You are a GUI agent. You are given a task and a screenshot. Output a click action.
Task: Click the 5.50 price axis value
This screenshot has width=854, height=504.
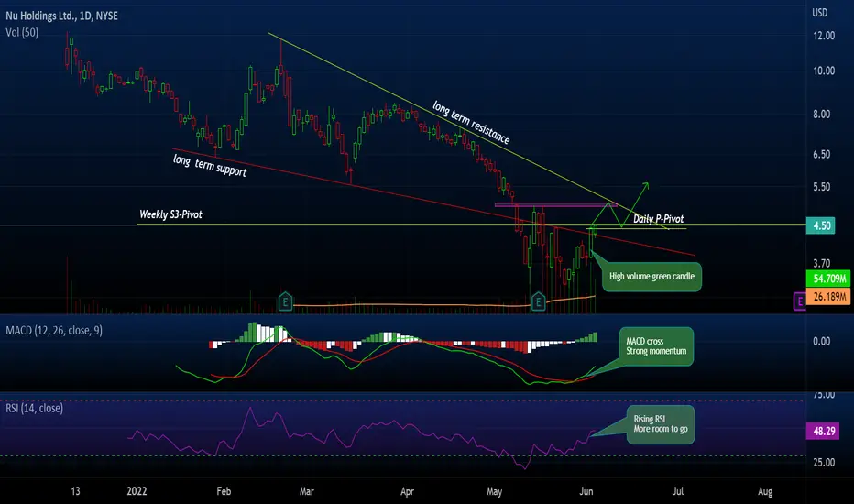coord(821,187)
